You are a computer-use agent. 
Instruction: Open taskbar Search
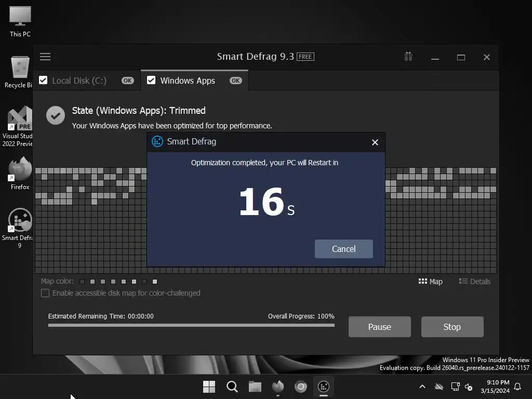232,387
